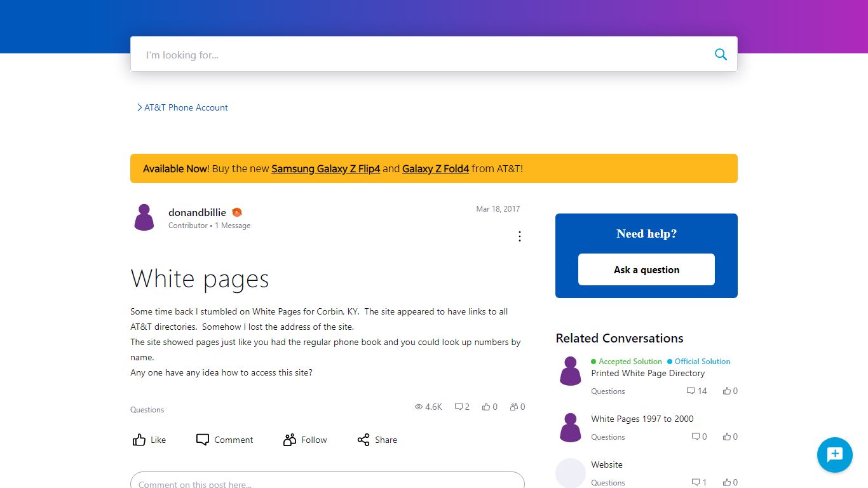868x488 pixels.
Task: Open the Website related conversation
Action: pyautogui.click(x=607, y=464)
